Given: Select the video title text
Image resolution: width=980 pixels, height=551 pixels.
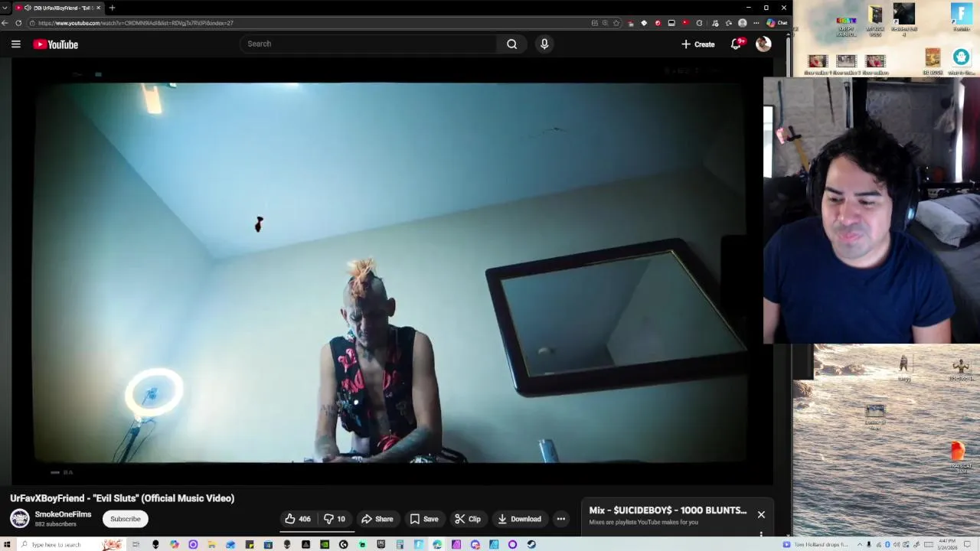Looking at the screenshot, I should pos(122,498).
